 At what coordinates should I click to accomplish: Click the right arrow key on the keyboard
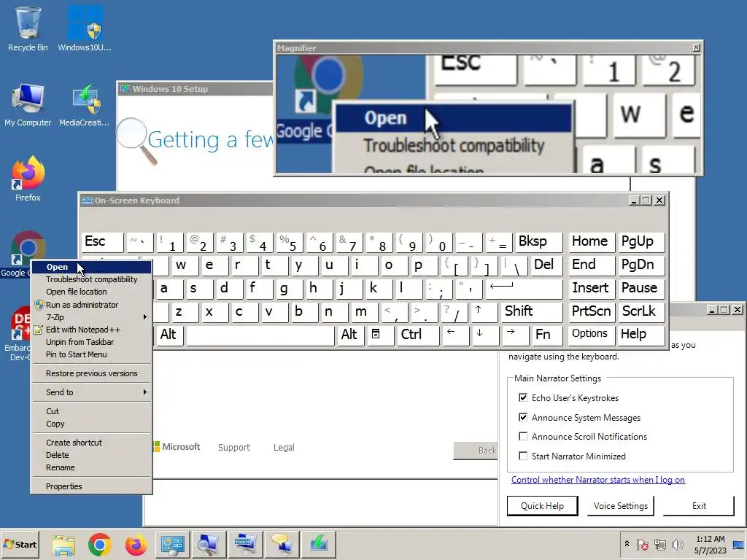[514, 335]
